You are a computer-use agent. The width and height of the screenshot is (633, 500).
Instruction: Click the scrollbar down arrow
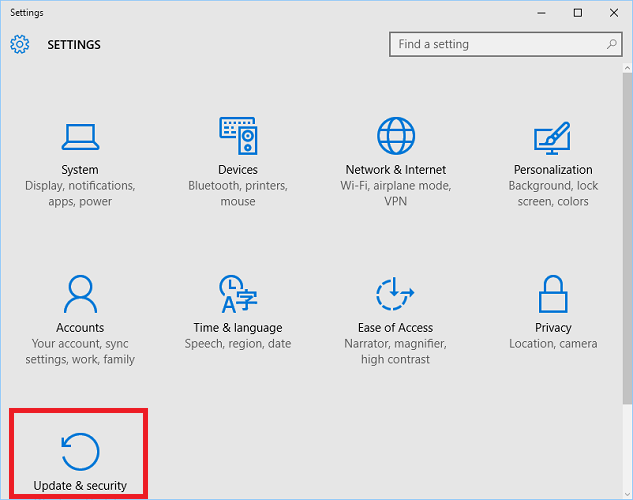pos(627,494)
